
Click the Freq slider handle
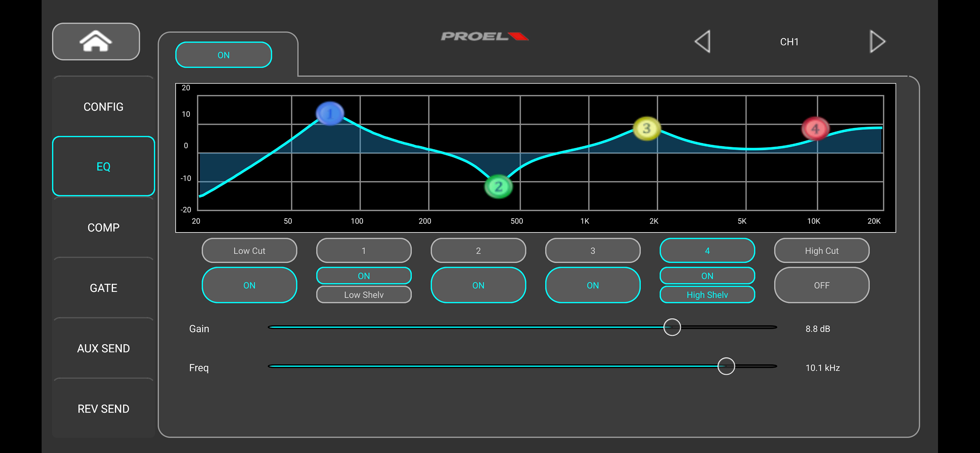[726, 366]
